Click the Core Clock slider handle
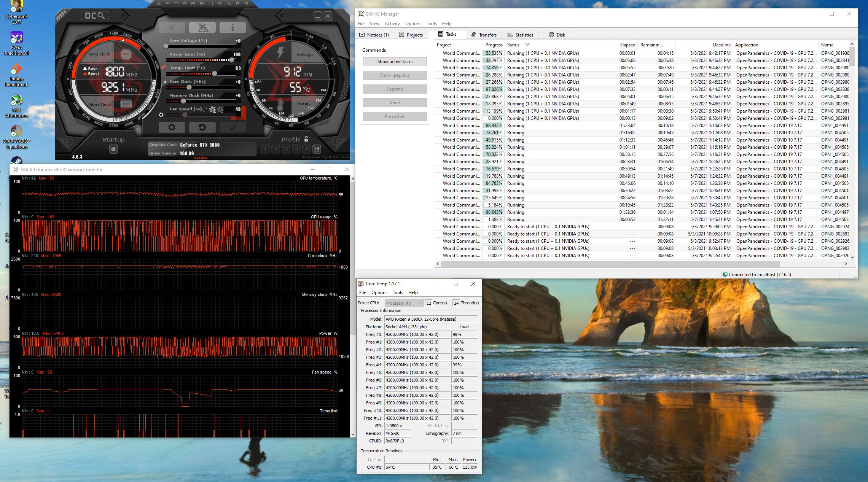 (x=189, y=87)
